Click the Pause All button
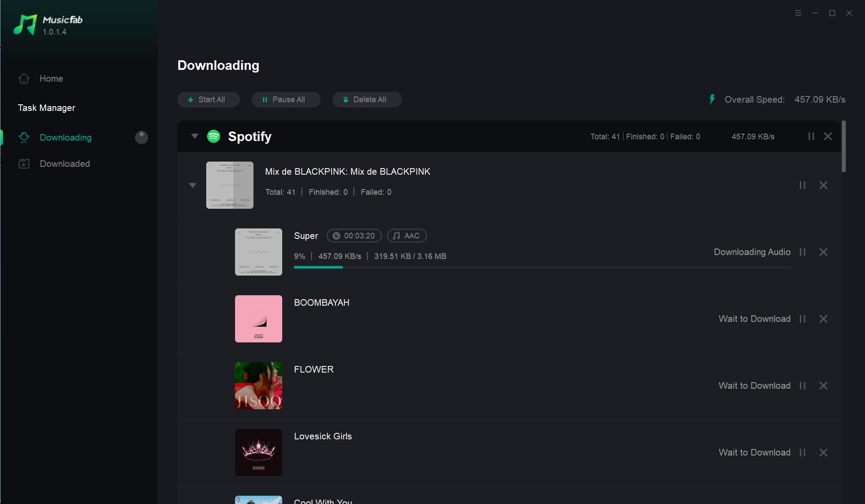 click(286, 100)
